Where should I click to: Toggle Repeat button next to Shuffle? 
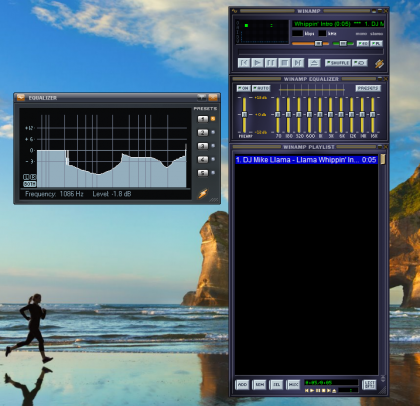click(x=360, y=63)
